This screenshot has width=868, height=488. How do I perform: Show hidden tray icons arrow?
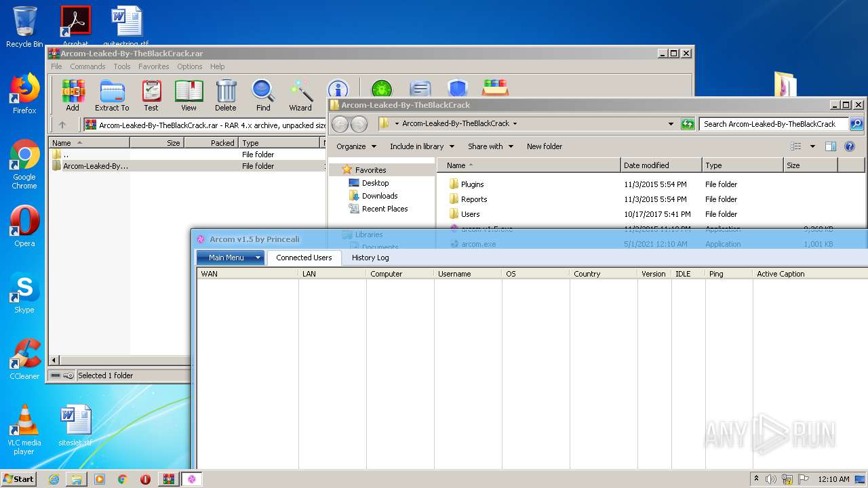[x=756, y=479]
